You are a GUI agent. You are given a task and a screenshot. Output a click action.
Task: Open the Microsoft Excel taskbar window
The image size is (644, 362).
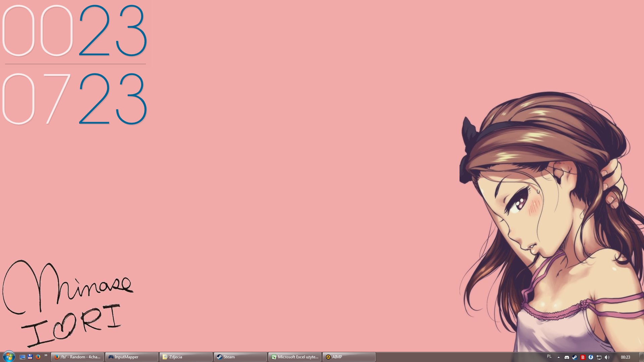pyautogui.click(x=295, y=357)
